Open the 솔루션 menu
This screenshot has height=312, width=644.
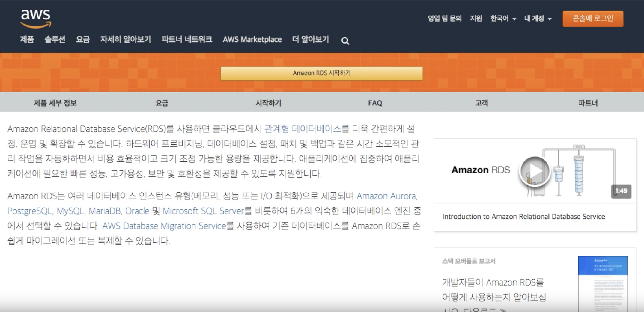[55, 39]
